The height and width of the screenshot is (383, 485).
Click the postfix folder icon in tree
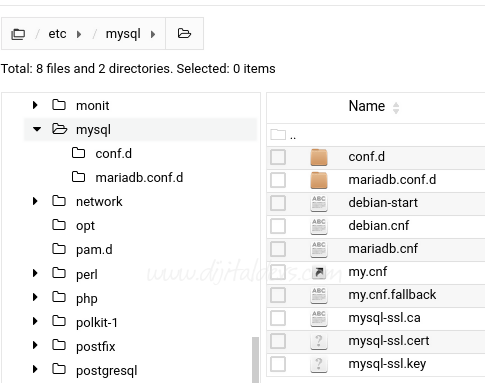tap(59, 345)
